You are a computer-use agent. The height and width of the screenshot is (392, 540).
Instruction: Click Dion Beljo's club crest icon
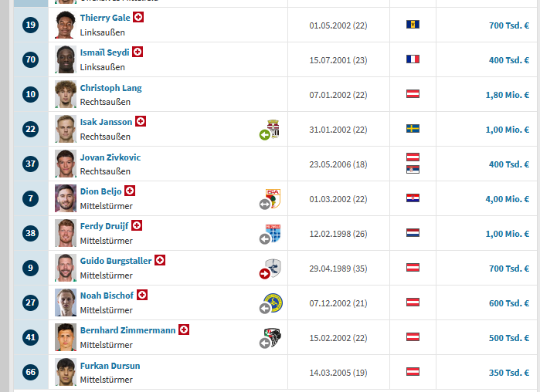(x=273, y=197)
